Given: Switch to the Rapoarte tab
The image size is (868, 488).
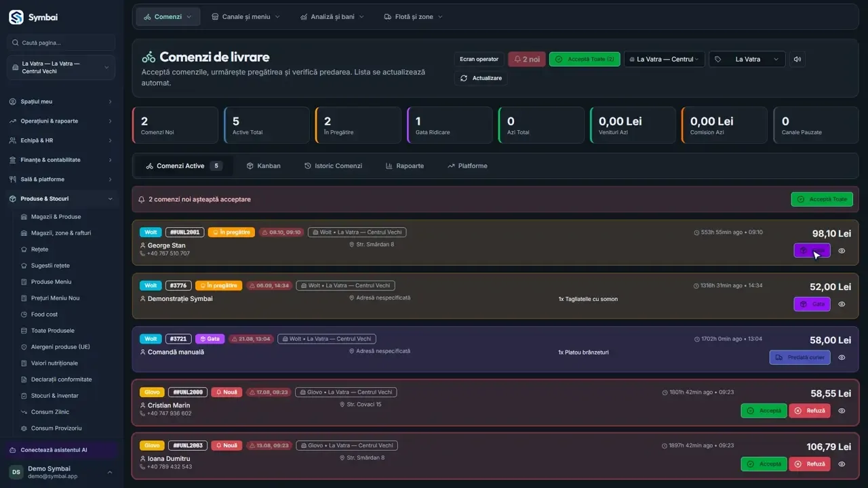Looking at the screenshot, I should pos(405,166).
